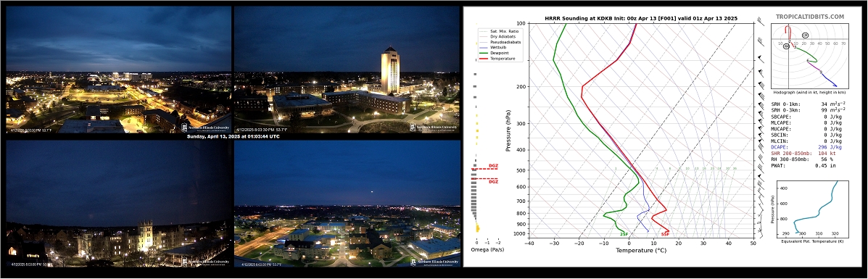Click the green 25F surface dewpoint label

[624, 235]
